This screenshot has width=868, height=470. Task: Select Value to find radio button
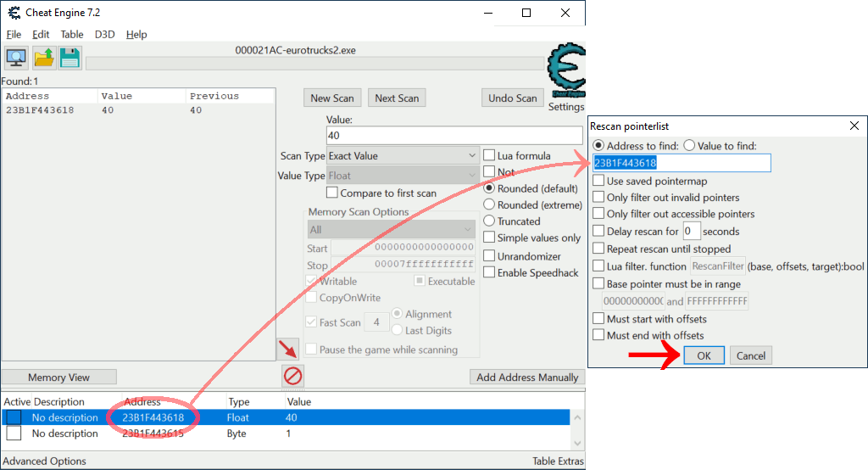point(689,145)
